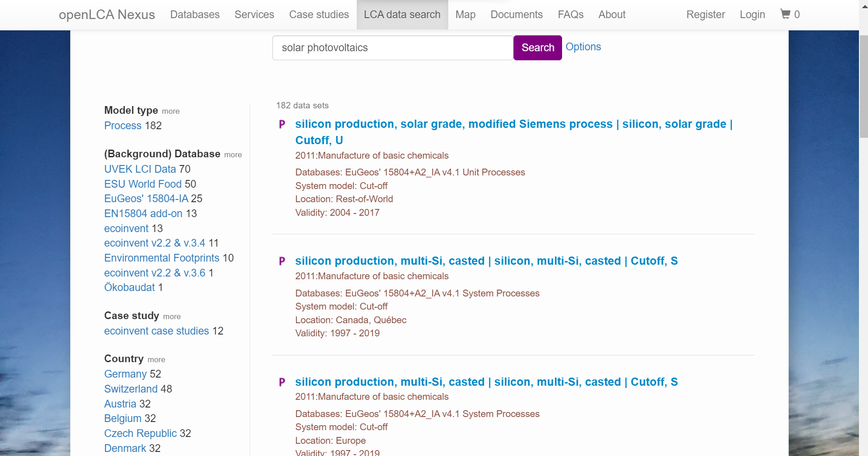Click the P icon beside the Europe multi-Si result
868x456 pixels.
click(x=282, y=382)
